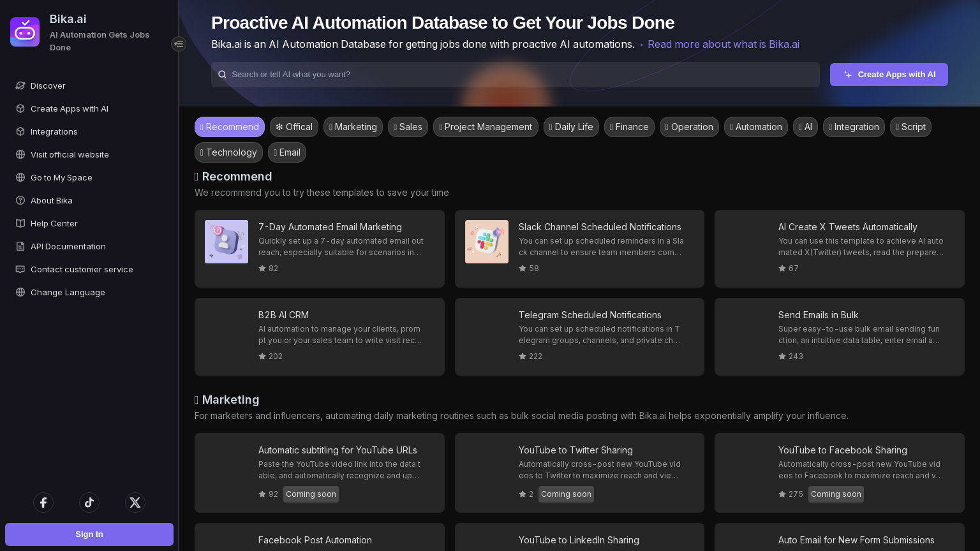Follow the Read more about Bika.ai link

(x=717, y=44)
